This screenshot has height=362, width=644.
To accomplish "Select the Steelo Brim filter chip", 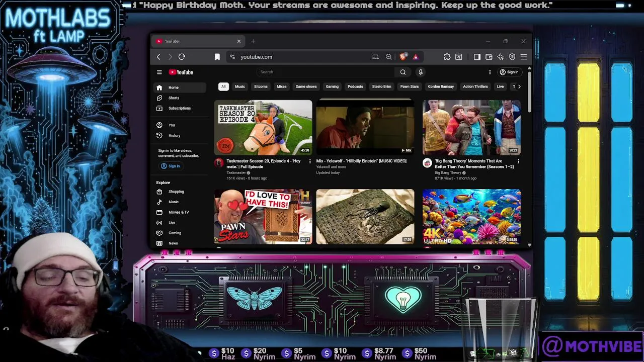I will [381, 86].
